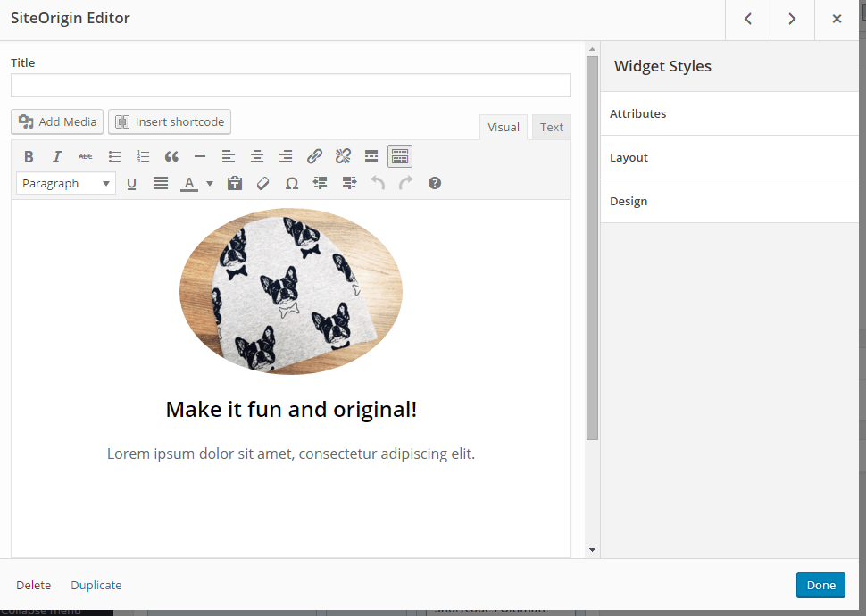The image size is (866, 616).
Task: Toggle the extra toolbar row
Action: pyautogui.click(x=399, y=155)
